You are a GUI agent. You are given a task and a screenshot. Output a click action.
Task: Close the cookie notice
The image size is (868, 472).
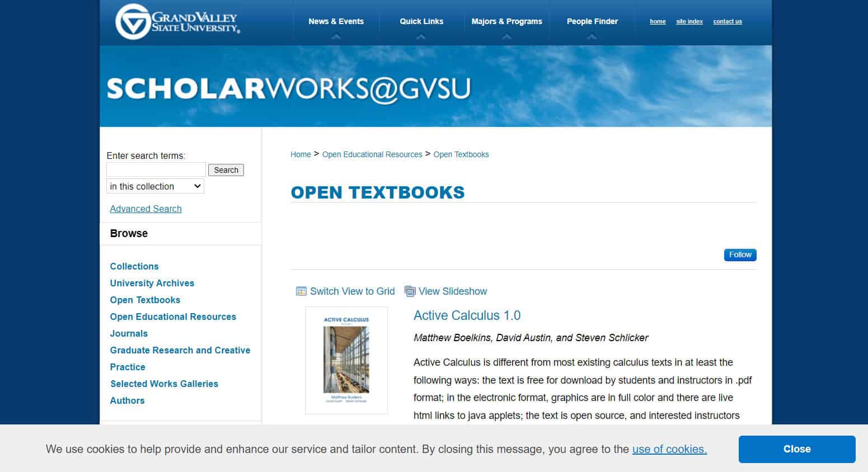pyautogui.click(x=797, y=449)
